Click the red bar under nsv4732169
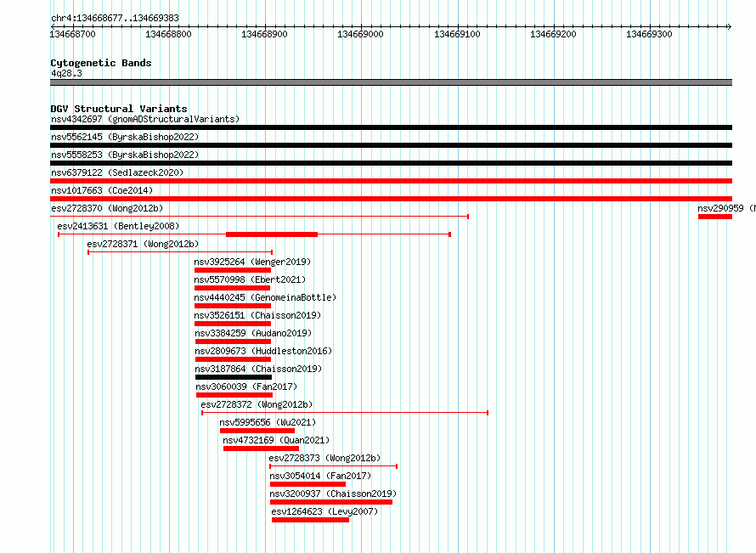Viewport: 756px width, 553px height. tap(261, 449)
